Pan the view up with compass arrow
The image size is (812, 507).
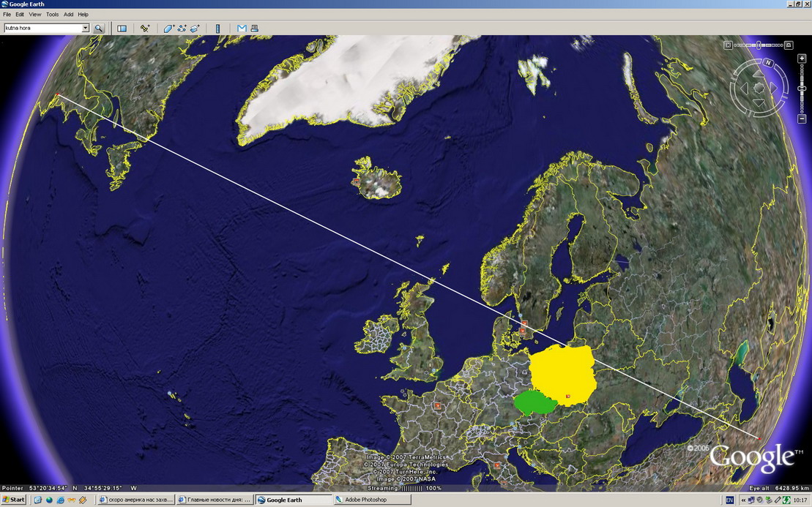[759, 74]
